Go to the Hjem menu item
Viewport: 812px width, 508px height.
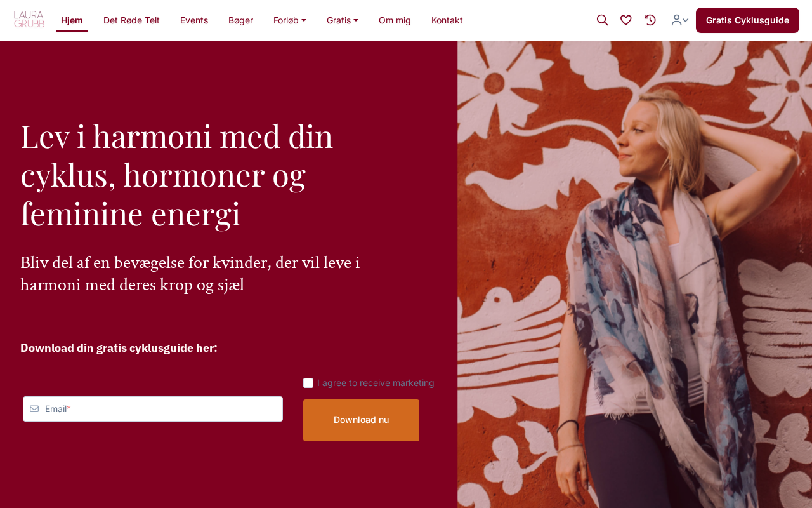[72, 20]
